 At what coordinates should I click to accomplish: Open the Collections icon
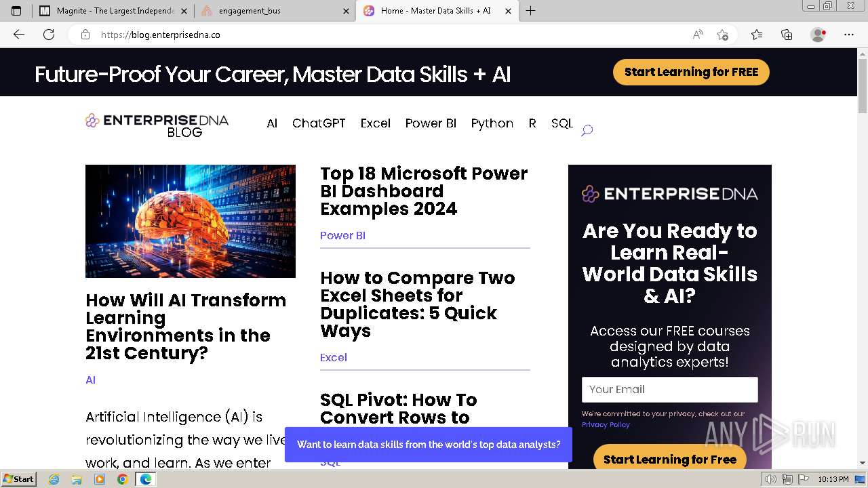click(787, 35)
